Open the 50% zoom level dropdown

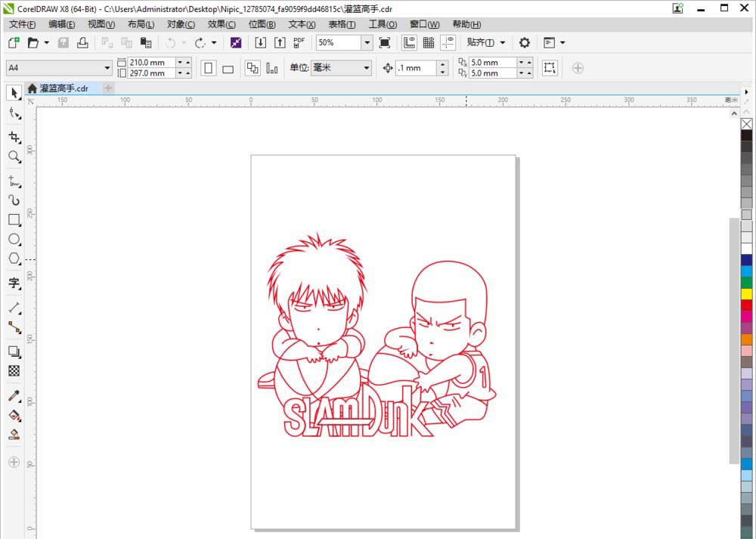pyautogui.click(x=367, y=42)
